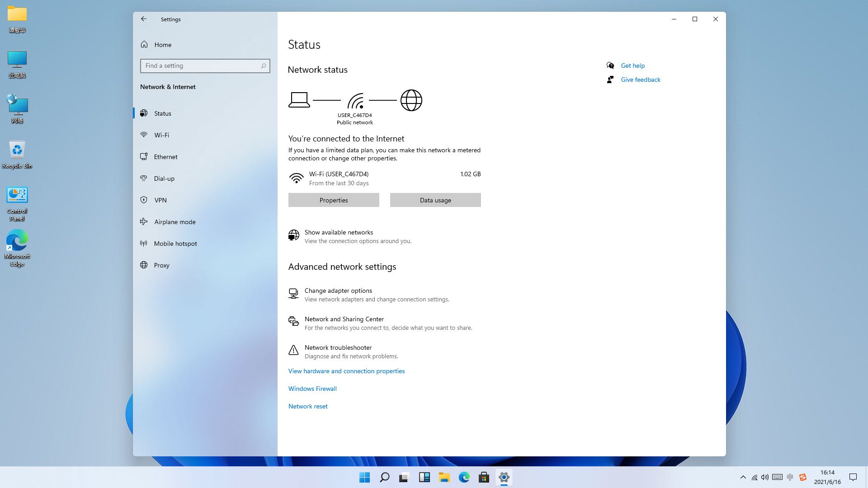Open Change adapter options
868x488 pixels.
click(338, 291)
